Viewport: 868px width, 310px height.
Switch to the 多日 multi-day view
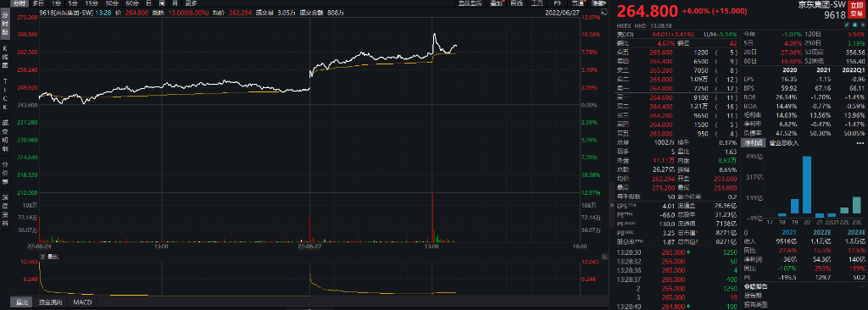(x=37, y=3)
